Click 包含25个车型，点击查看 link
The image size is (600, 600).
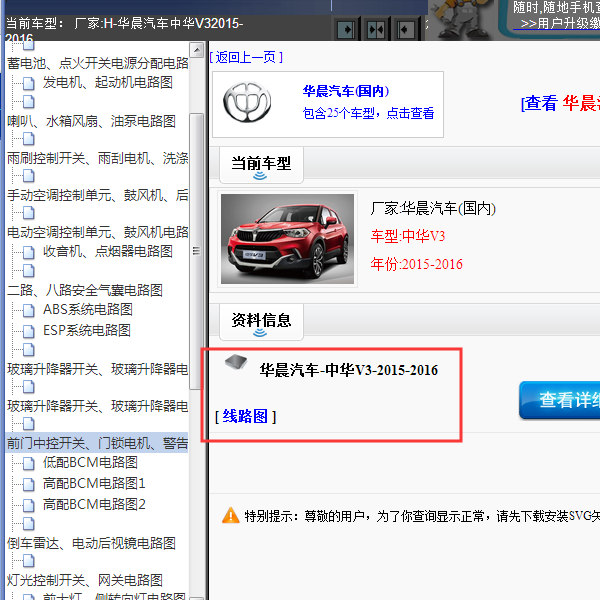[x=368, y=113]
